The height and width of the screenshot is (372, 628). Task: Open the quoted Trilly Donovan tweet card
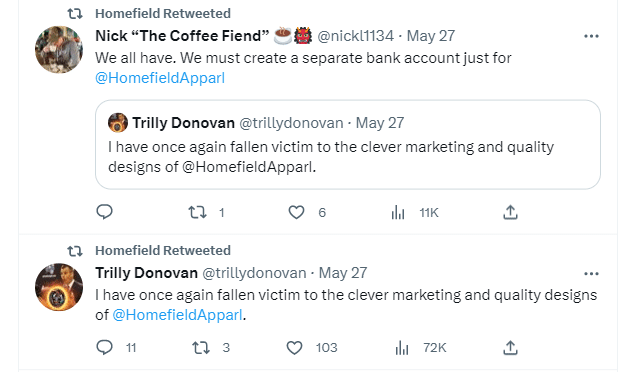click(x=348, y=144)
